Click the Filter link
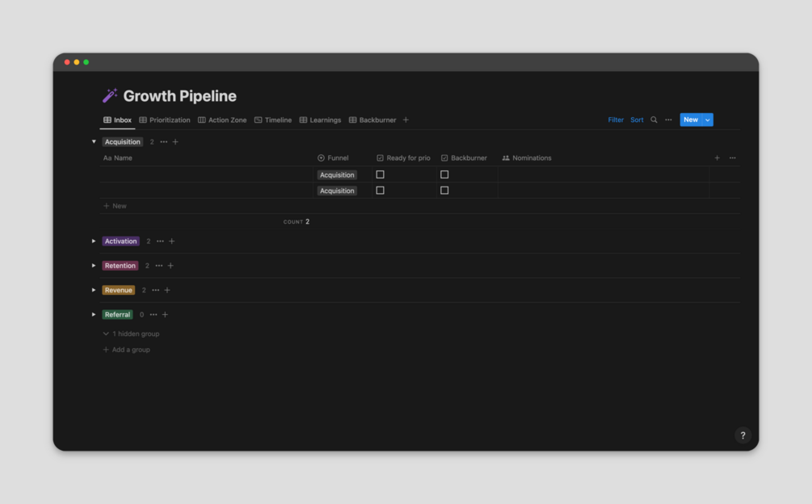Screen dimensions: 812x504 [616, 120]
